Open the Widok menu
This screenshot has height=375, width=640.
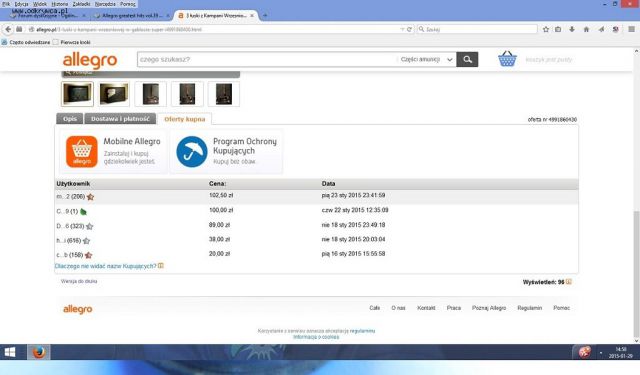pos(40,4)
